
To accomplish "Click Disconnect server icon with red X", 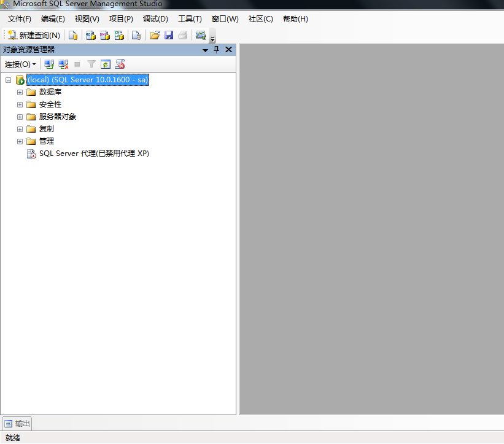I will pyautogui.click(x=64, y=64).
